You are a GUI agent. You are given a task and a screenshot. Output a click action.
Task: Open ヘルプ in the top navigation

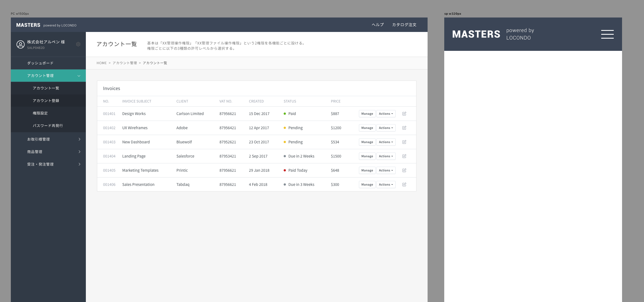coord(378,25)
